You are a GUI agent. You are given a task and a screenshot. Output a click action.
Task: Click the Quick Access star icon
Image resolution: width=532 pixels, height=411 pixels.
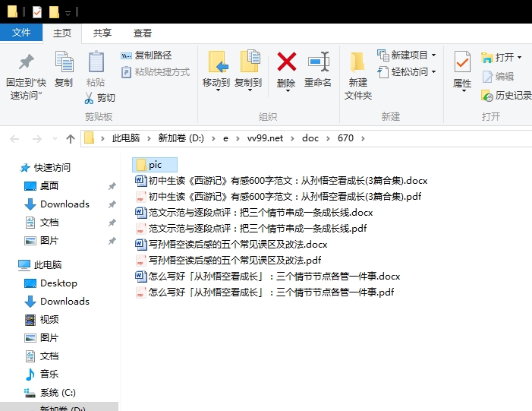pyautogui.click(x=25, y=167)
